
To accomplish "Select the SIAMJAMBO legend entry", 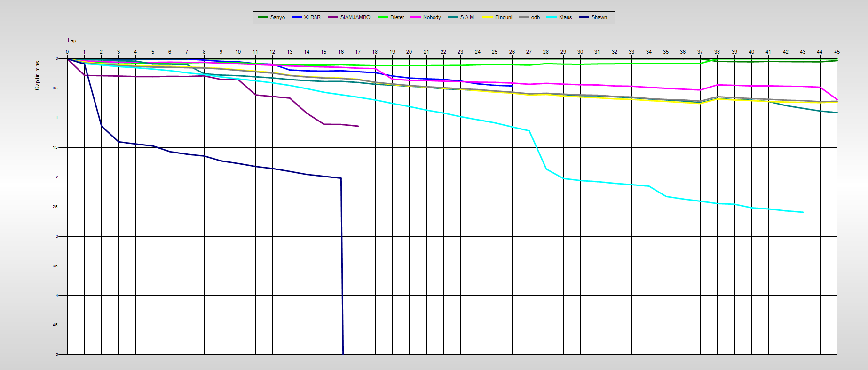I will point(355,17).
